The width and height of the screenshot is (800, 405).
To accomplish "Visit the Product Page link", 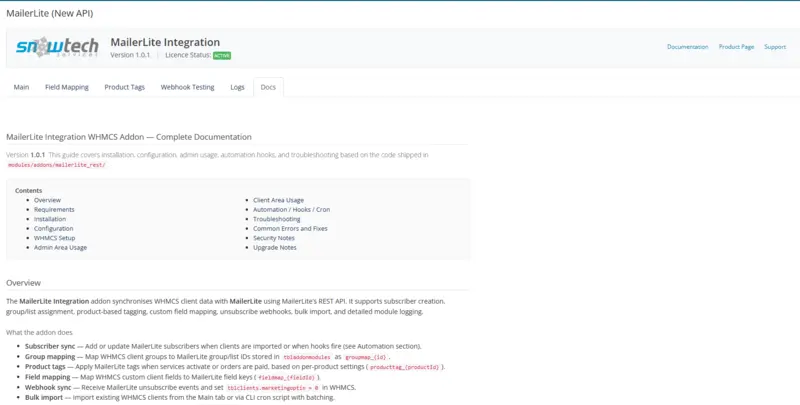I will click(x=736, y=47).
